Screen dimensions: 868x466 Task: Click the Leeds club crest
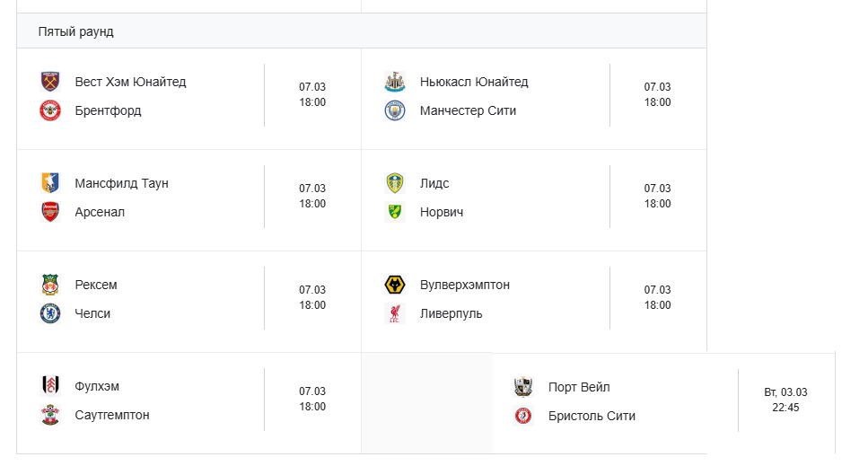point(395,183)
